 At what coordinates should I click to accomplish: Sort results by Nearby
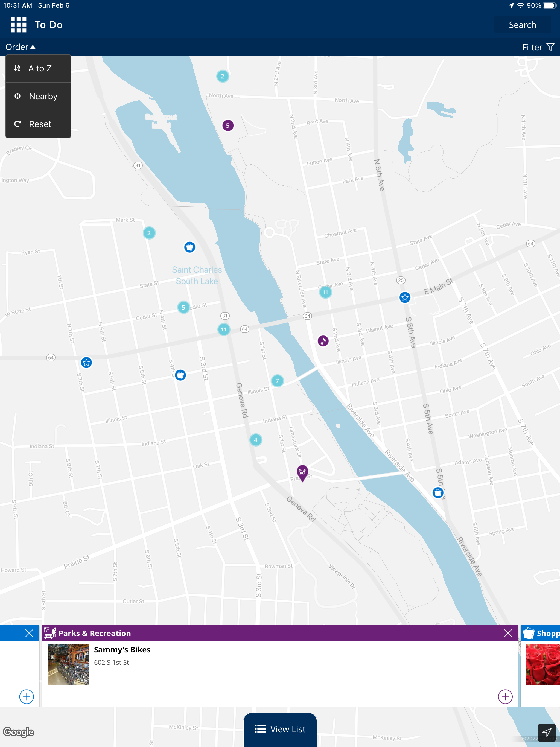coord(38,96)
